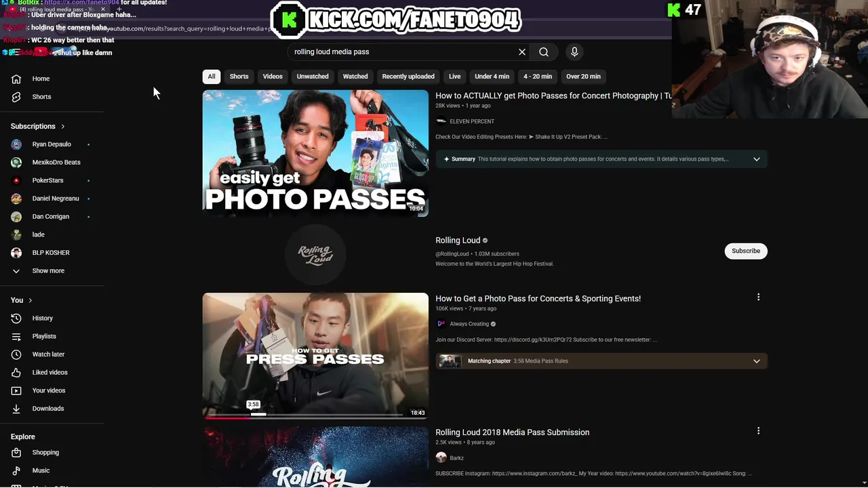Filter by Over 20 min chip
The height and width of the screenshot is (488, 868).
(x=583, y=77)
